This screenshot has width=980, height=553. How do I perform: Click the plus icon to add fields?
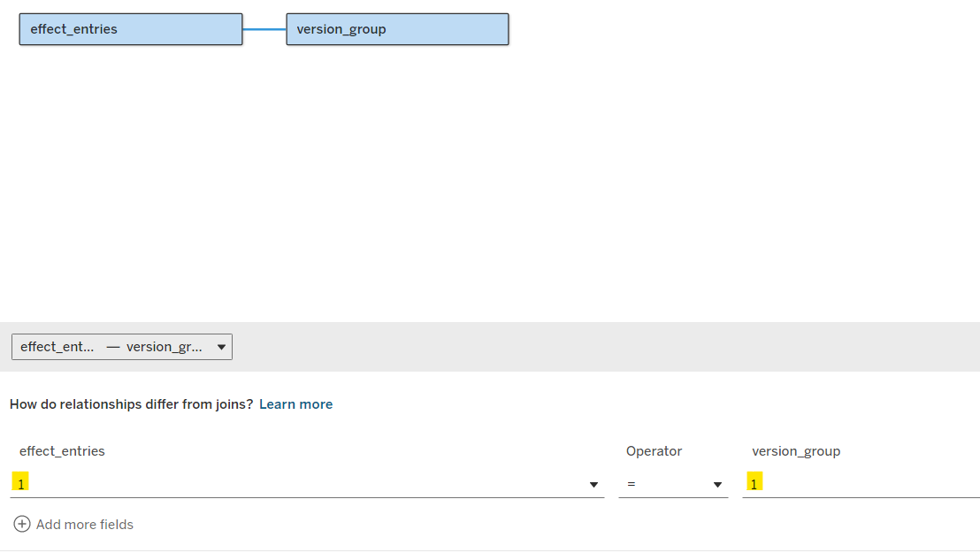pos(22,525)
